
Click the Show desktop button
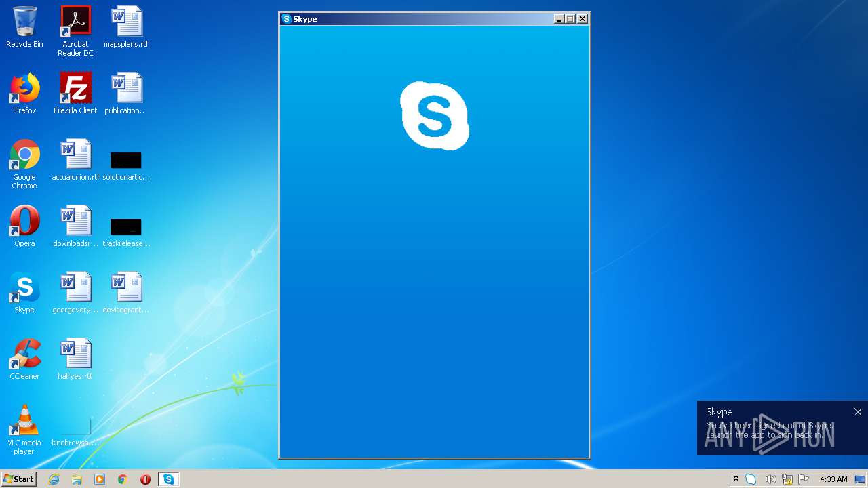861,479
